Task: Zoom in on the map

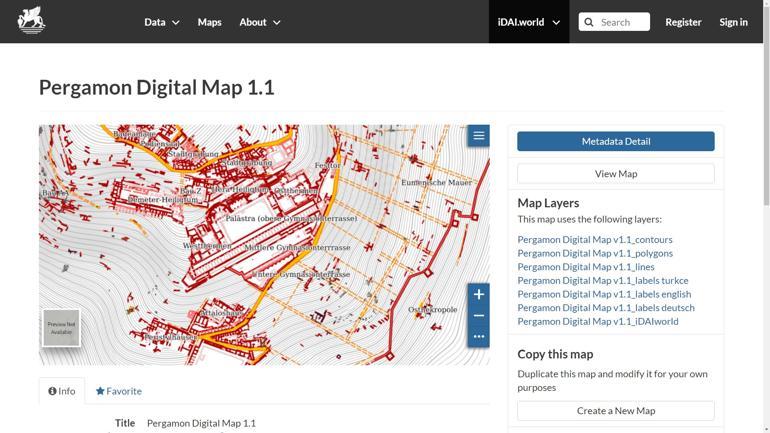Action: [x=478, y=294]
